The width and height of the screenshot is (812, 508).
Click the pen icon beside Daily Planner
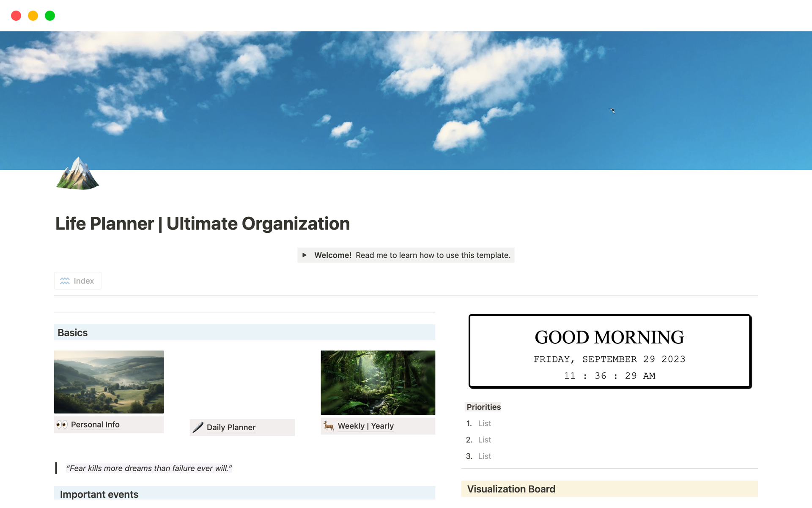pyautogui.click(x=198, y=428)
